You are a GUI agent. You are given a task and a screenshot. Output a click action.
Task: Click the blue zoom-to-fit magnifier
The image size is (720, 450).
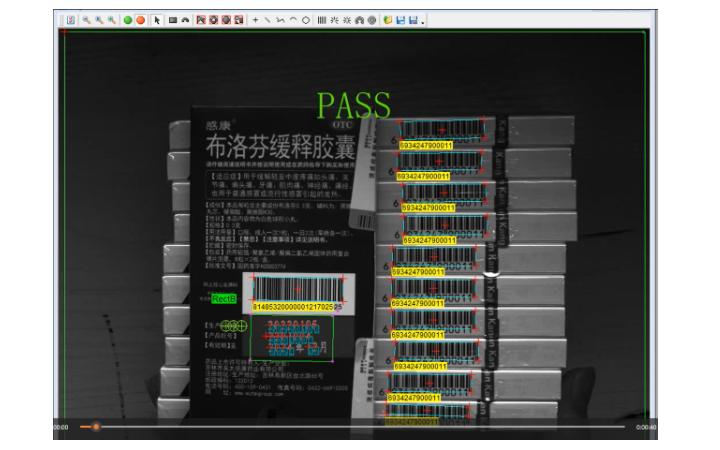point(99,20)
